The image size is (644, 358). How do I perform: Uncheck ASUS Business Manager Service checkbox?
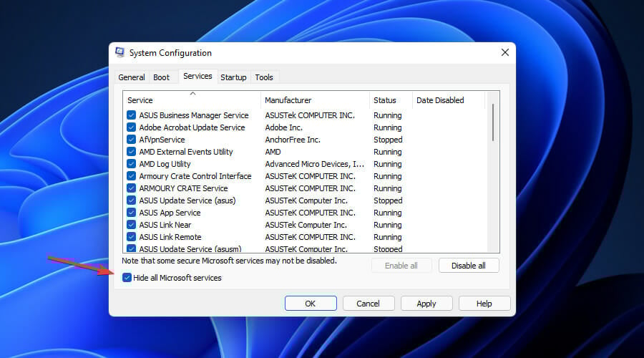pyautogui.click(x=131, y=115)
